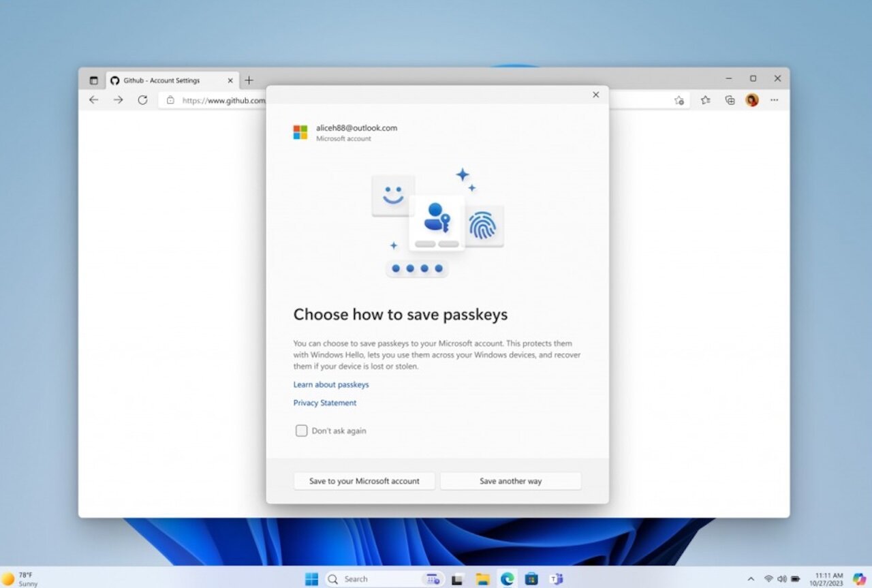Open the Wi-Fi network icon
Viewport: 872px width, 588px height.
click(768, 578)
